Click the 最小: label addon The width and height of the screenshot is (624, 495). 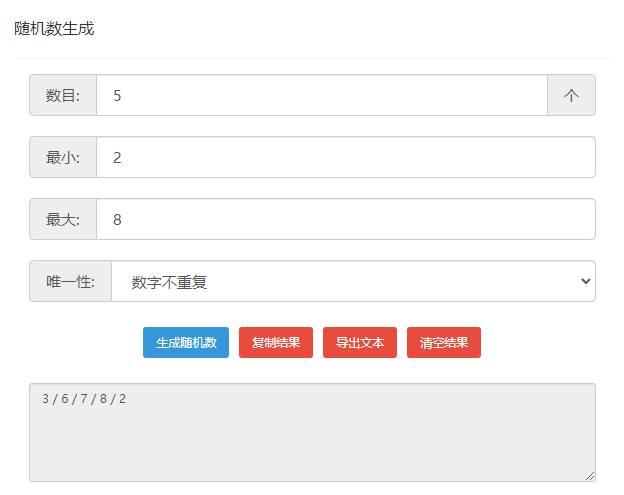63,157
